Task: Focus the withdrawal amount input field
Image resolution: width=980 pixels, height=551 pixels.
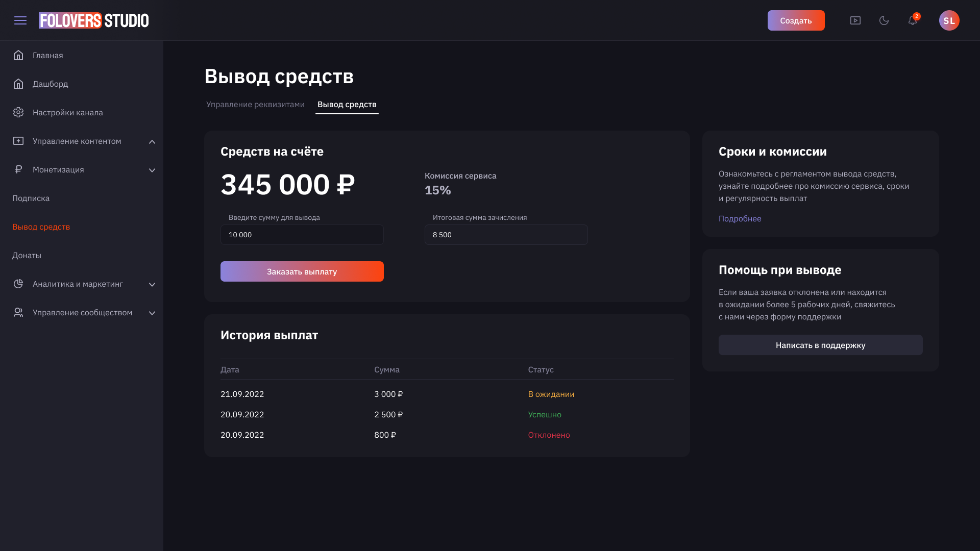Action: pyautogui.click(x=302, y=235)
